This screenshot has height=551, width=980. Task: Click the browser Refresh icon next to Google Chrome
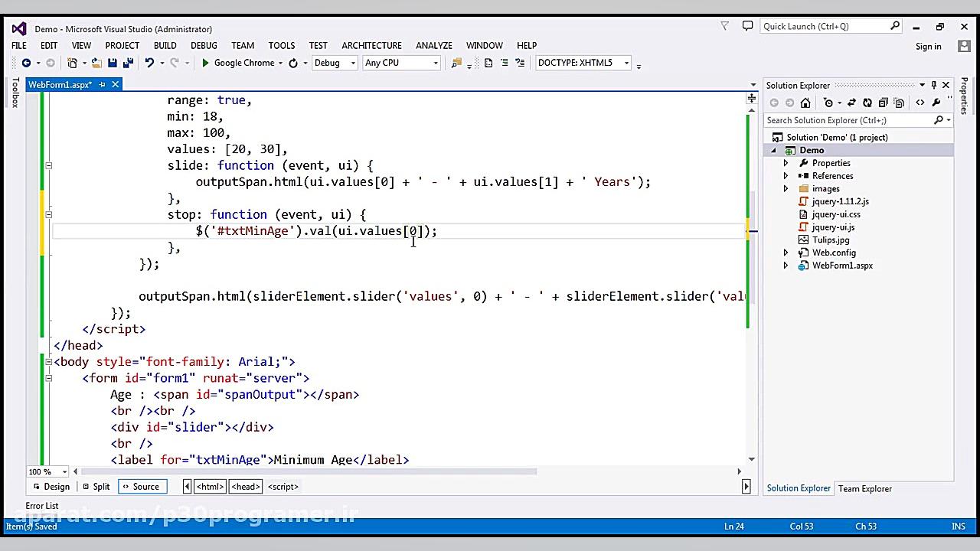292,63
